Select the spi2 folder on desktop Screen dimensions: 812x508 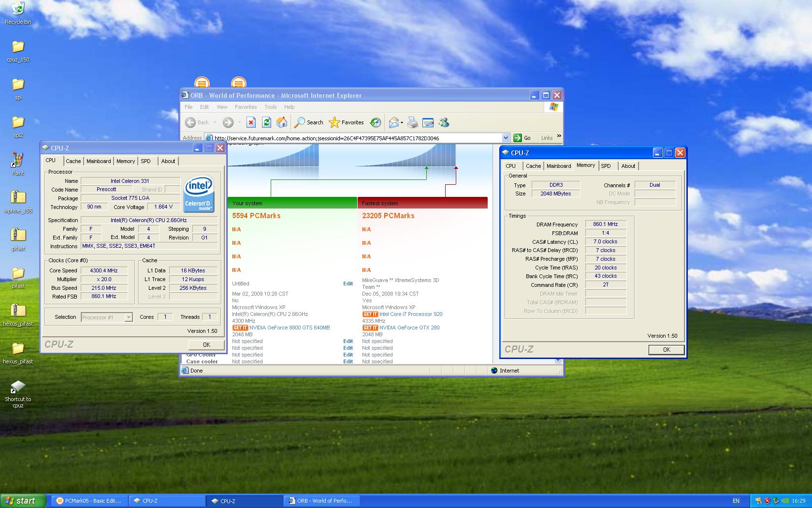18,127
